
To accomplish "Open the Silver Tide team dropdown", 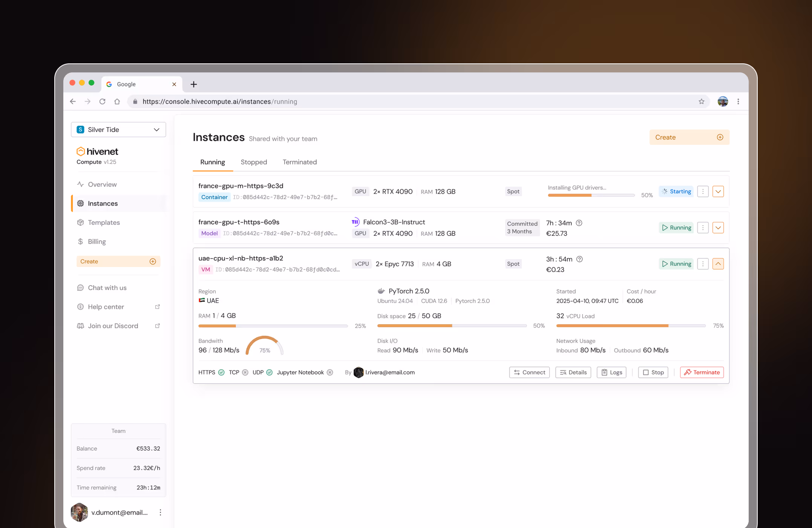I will click(x=118, y=129).
